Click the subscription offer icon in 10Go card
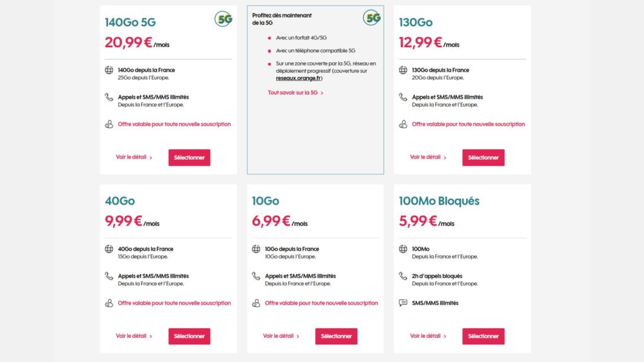This screenshot has height=362, width=644. point(256,303)
